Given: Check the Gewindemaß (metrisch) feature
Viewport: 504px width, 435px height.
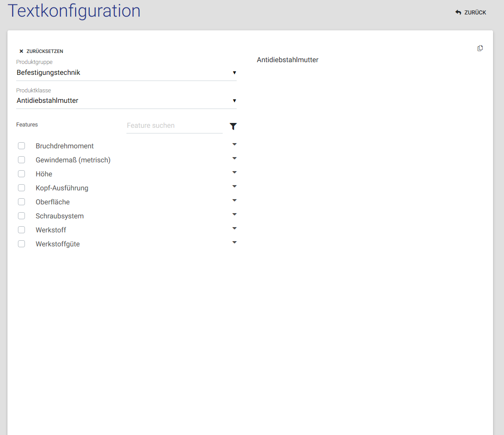Looking at the screenshot, I should point(21,160).
